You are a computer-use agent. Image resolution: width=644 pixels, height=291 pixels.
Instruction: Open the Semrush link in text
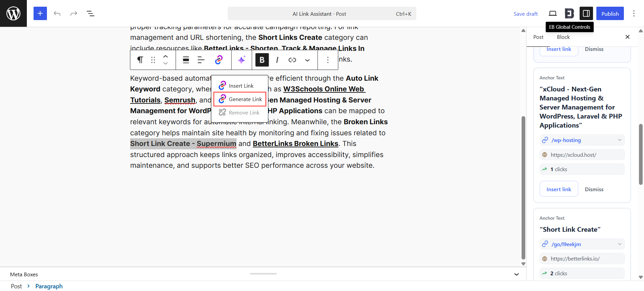pos(180,100)
